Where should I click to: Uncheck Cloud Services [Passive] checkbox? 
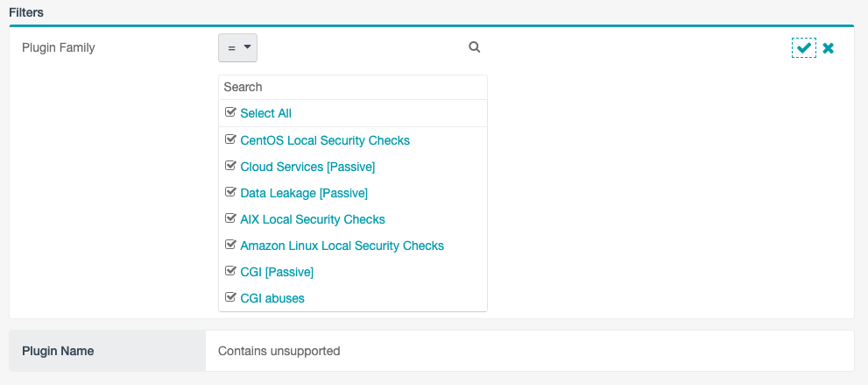230,167
